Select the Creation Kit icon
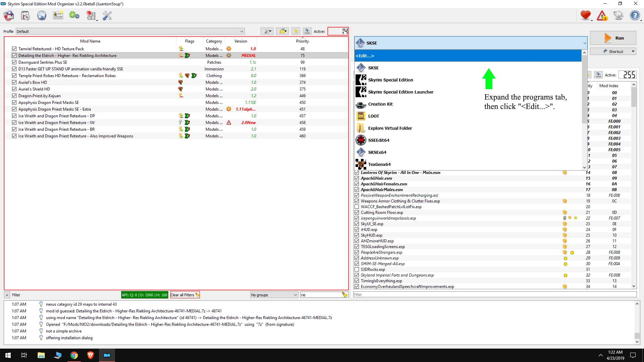This screenshot has width=644, height=362. (361, 104)
